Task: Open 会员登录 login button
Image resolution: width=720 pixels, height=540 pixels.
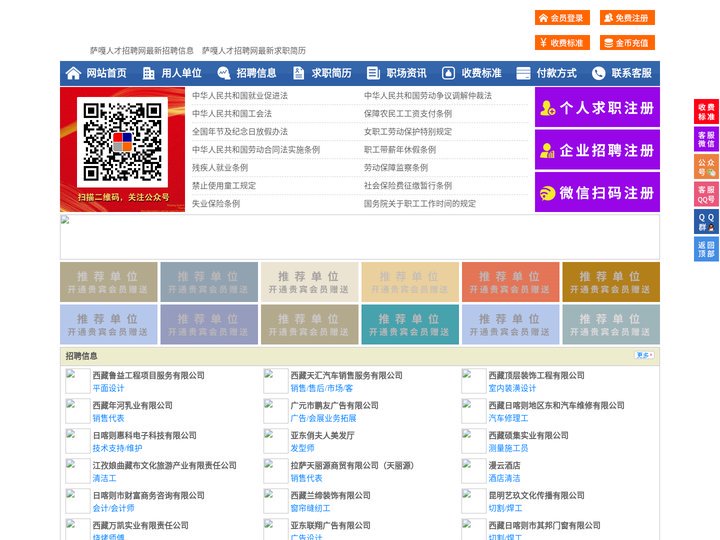Action: [562, 18]
